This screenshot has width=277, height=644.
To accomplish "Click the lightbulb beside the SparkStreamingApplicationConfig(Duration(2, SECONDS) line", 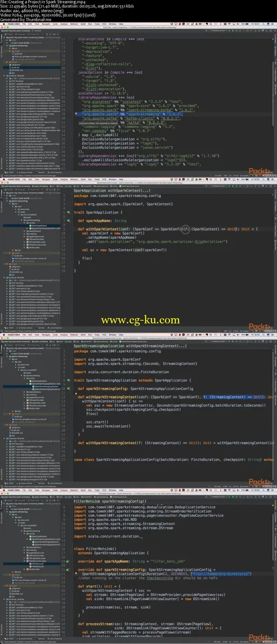I will click(76, 573).
